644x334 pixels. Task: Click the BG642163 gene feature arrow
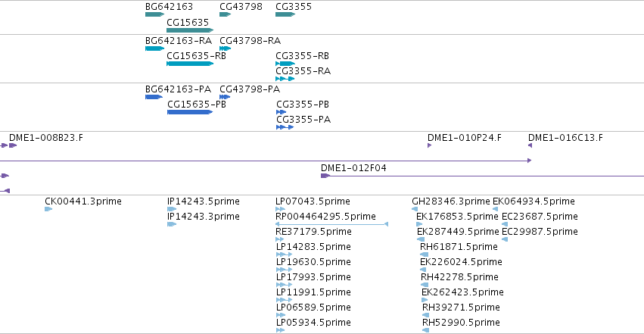coord(154,15)
